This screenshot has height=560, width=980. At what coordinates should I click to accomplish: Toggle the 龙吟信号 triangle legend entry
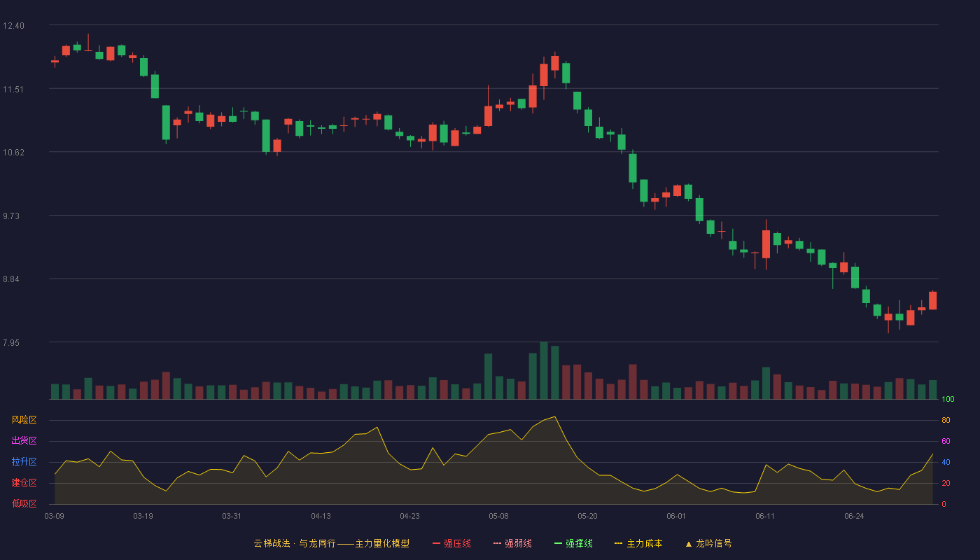tap(708, 543)
